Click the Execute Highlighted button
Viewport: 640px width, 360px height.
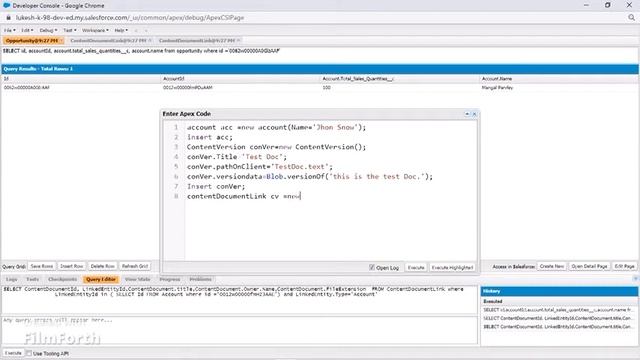452,267
